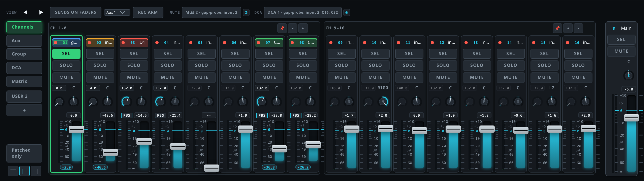This screenshot has height=181, width=644.
Task: Toggle FBS on channel 03
Action: click(x=127, y=115)
